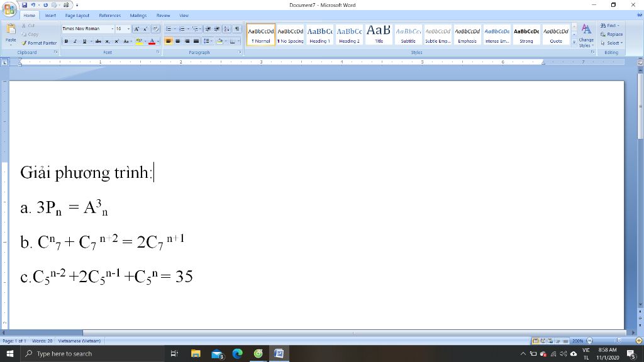The height and width of the screenshot is (362, 644).
Task: Apply the Heading 1 style
Action: (x=319, y=35)
